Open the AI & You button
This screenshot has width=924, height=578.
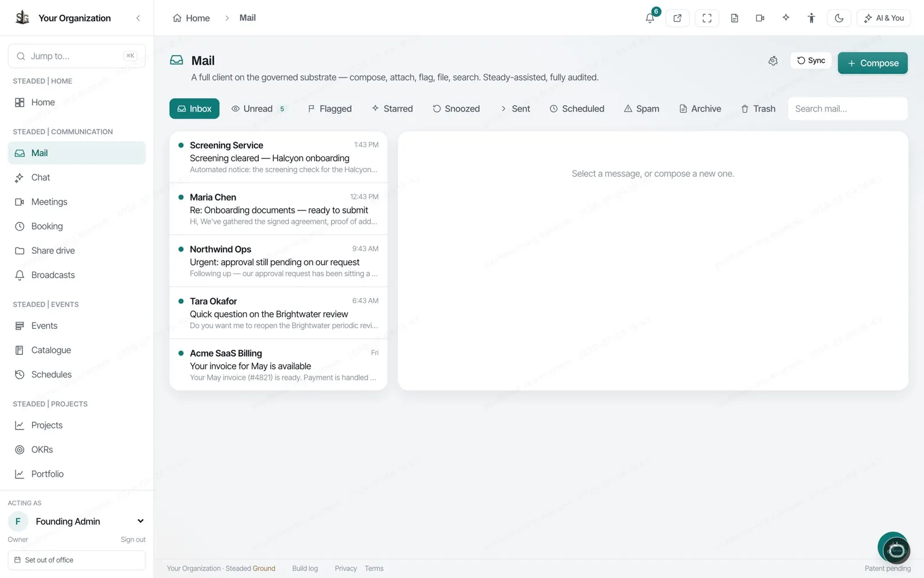click(884, 18)
